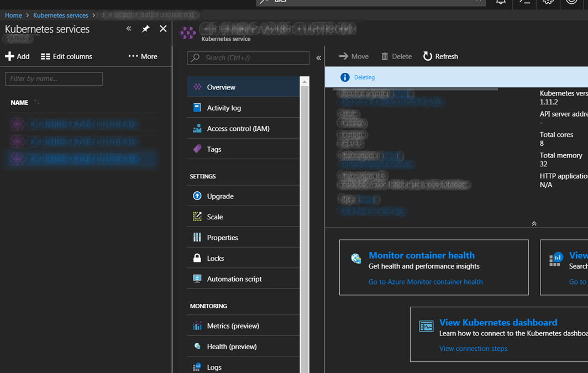588x373 pixels.
Task: Click the Scale pencil icon
Action: pos(197,216)
